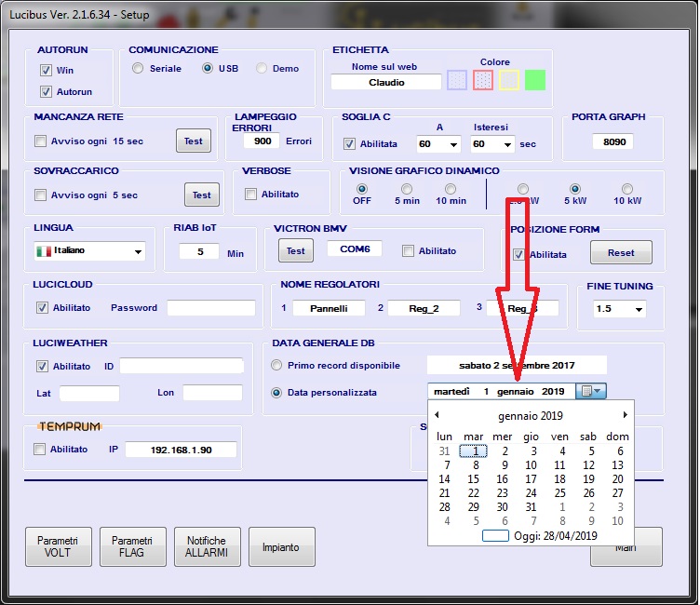Open Parametri VOLT settings
This screenshot has width=700, height=605.
point(59,546)
